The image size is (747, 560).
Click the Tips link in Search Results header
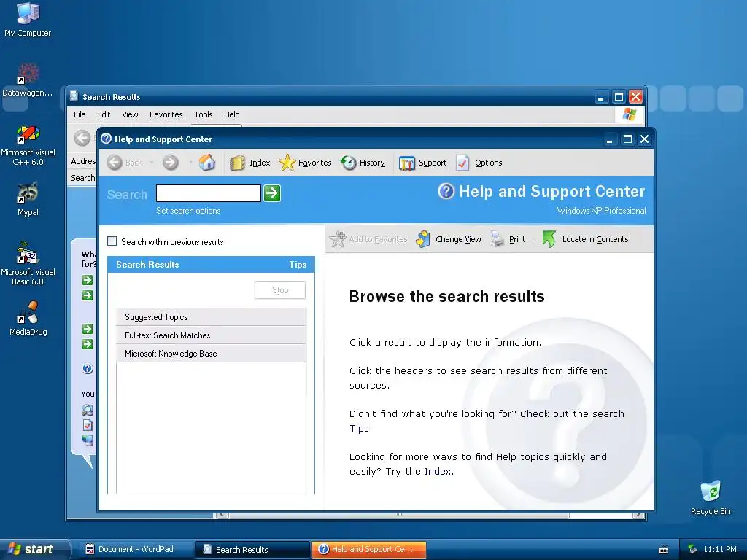tap(298, 264)
